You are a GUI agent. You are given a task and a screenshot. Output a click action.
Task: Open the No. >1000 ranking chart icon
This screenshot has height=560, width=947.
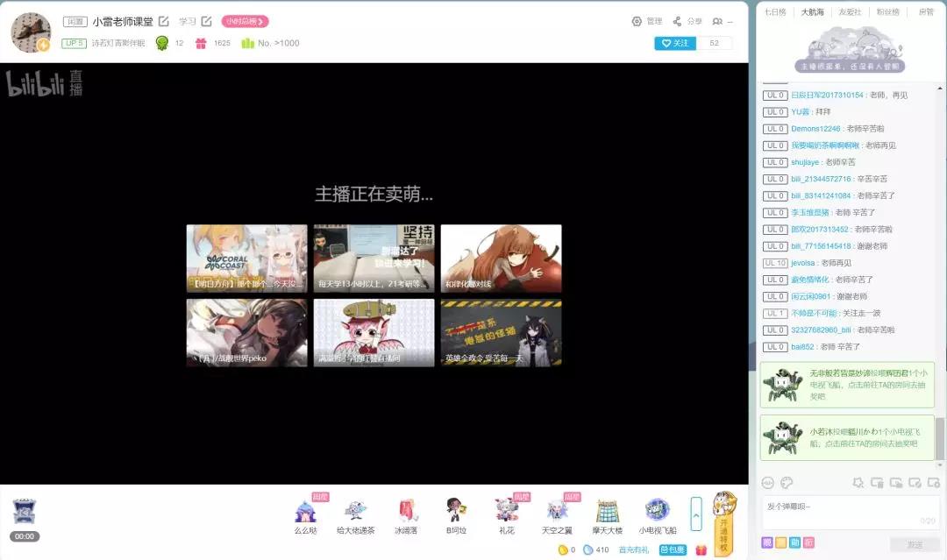(247, 43)
